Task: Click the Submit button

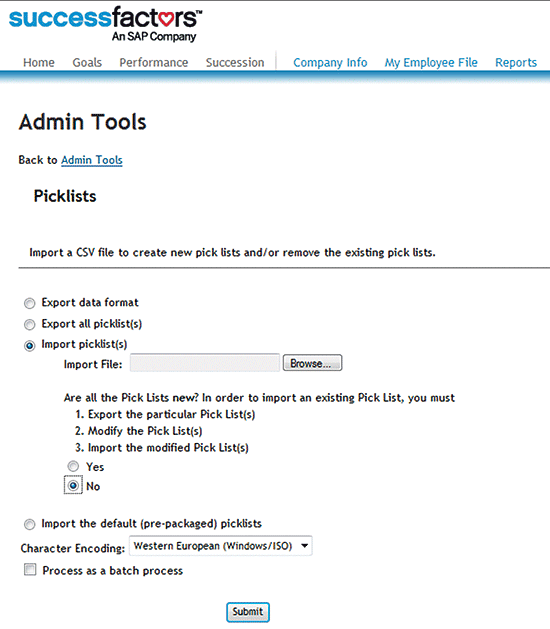Action: 248,612
